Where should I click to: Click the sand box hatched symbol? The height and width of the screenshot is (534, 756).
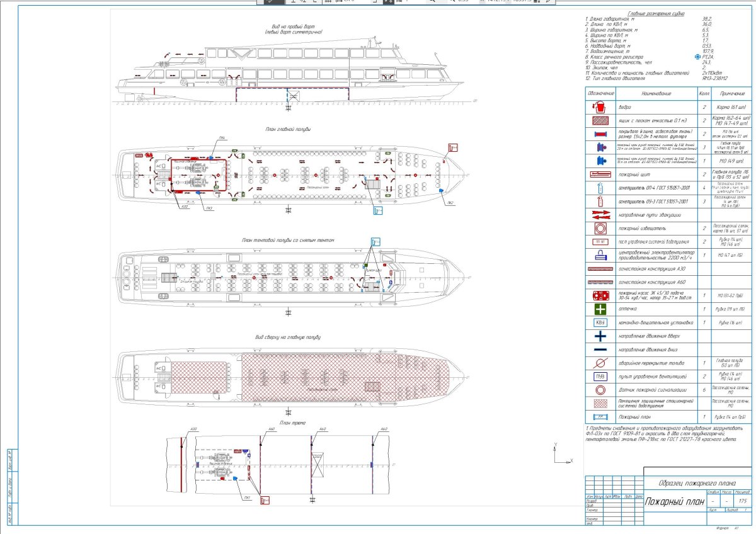[600, 121]
